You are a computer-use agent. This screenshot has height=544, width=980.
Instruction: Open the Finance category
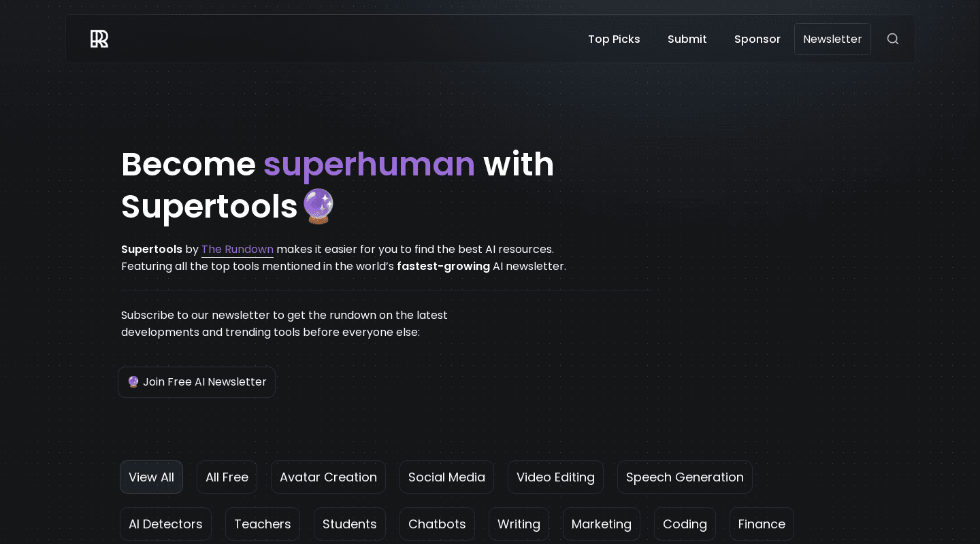point(762,524)
